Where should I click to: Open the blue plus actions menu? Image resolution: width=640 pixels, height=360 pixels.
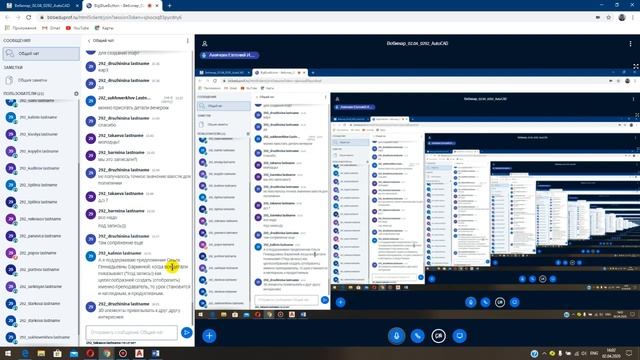[x=209, y=336]
